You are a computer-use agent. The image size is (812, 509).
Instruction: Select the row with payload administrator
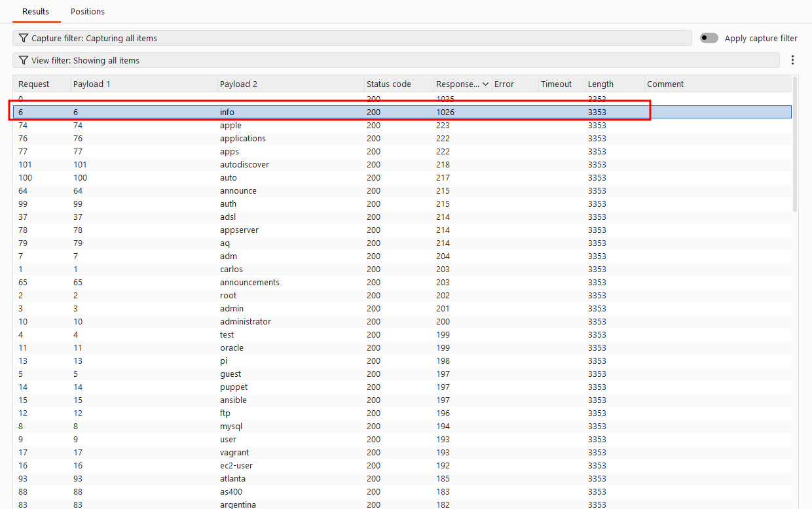point(402,321)
